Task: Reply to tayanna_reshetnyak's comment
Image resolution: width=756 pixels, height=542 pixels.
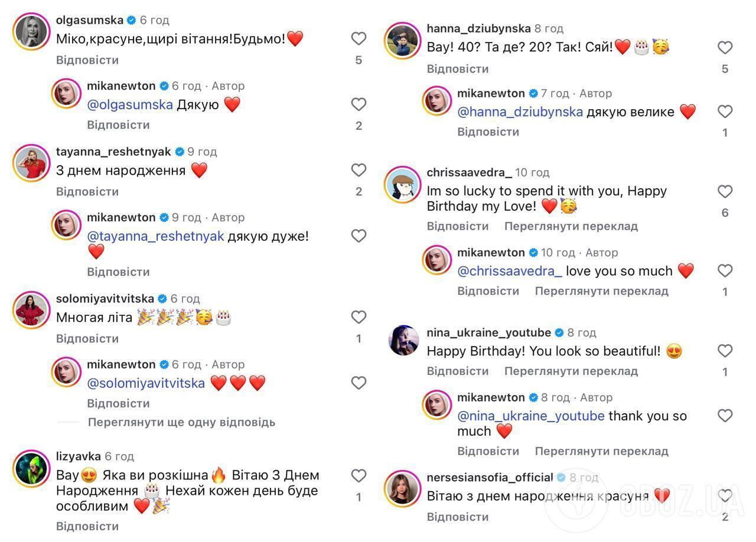Action: coord(87,191)
